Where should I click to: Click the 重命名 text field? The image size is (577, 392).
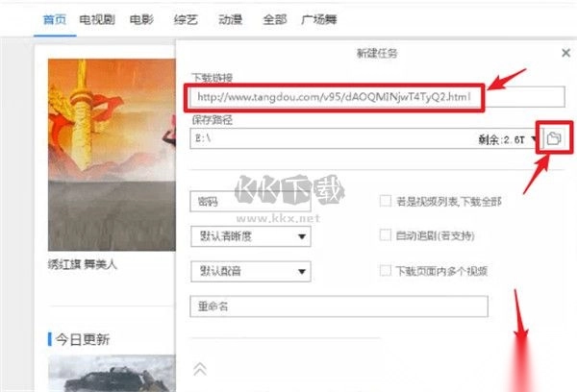click(x=339, y=306)
